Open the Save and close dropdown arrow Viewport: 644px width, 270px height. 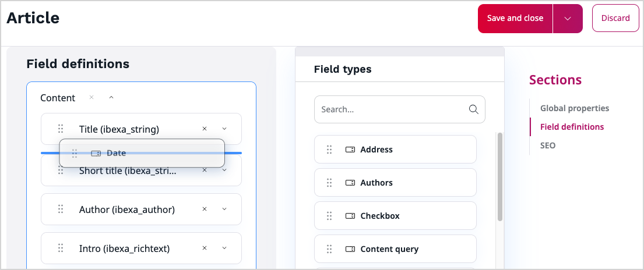coord(568,18)
